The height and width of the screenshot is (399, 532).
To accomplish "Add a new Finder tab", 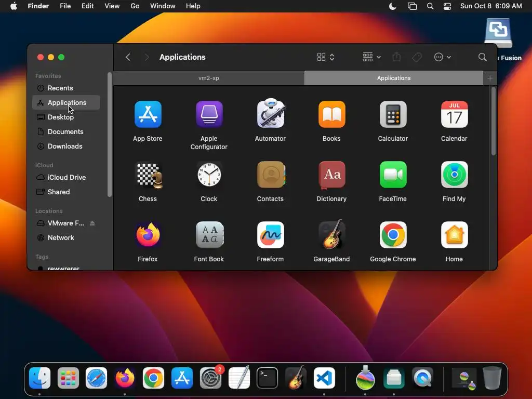I will point(490,78).
